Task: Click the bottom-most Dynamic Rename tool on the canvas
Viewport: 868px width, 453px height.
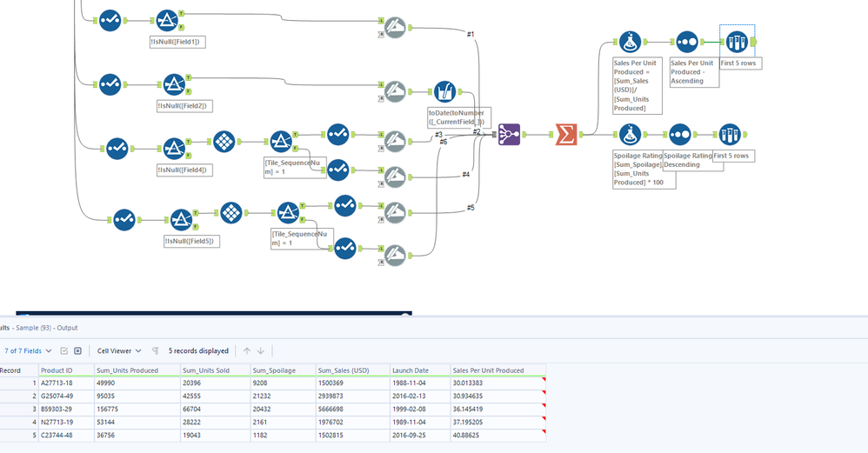Action: [x=395, y=256]
